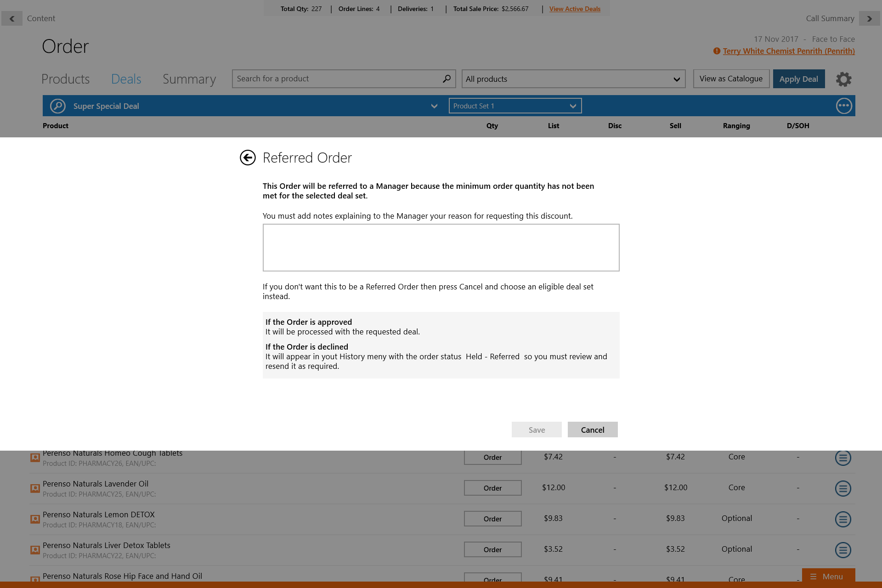Open the View Active Deals link
The height and width of the screenshot is (588, 882).
click(x=575, y=9)
